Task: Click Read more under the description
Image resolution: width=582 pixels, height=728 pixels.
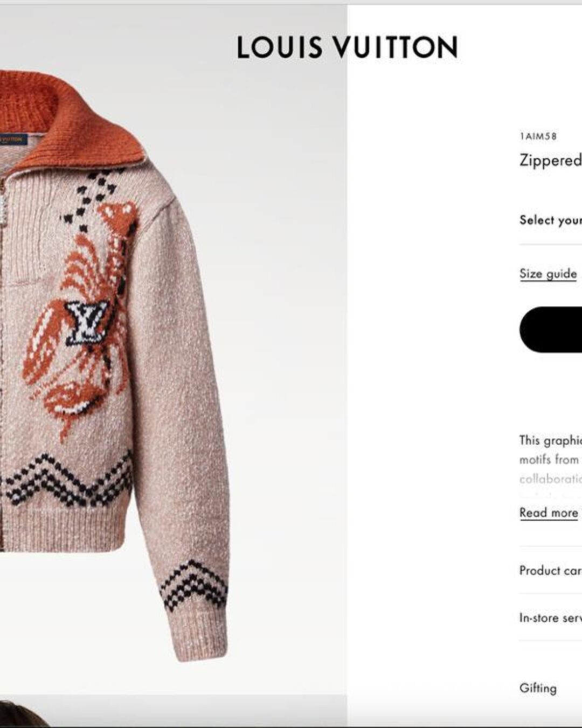Action: (x=549, y=513)
